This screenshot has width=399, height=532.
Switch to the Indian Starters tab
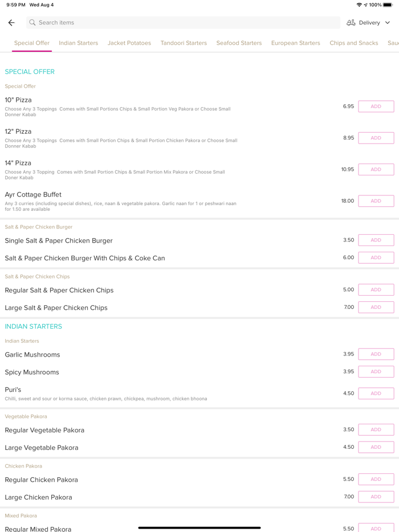tap(79, 43)
